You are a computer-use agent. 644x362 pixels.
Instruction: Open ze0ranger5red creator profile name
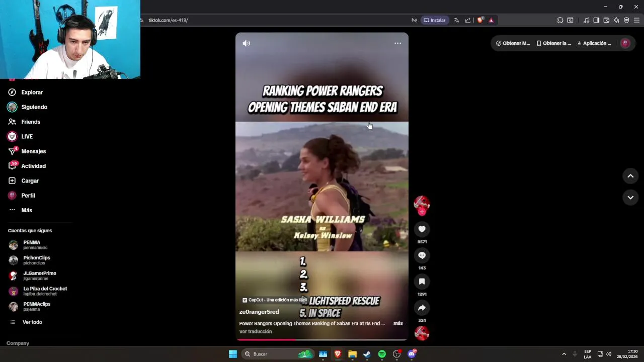point(259,312)
